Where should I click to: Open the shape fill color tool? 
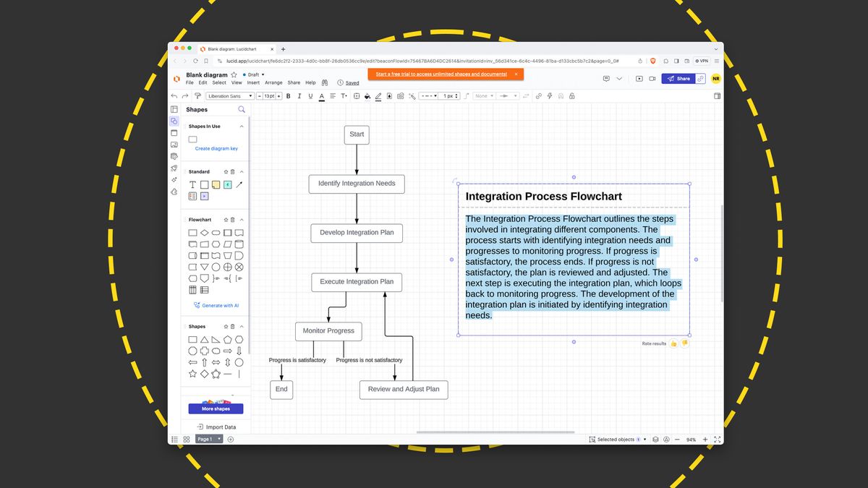pos(367,95)
